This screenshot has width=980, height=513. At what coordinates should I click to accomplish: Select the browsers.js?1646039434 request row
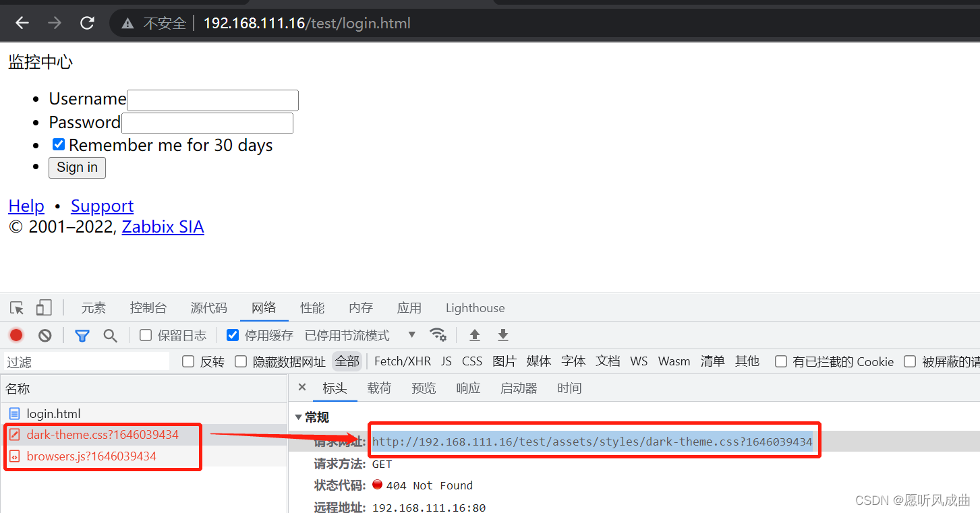(144, 456)
